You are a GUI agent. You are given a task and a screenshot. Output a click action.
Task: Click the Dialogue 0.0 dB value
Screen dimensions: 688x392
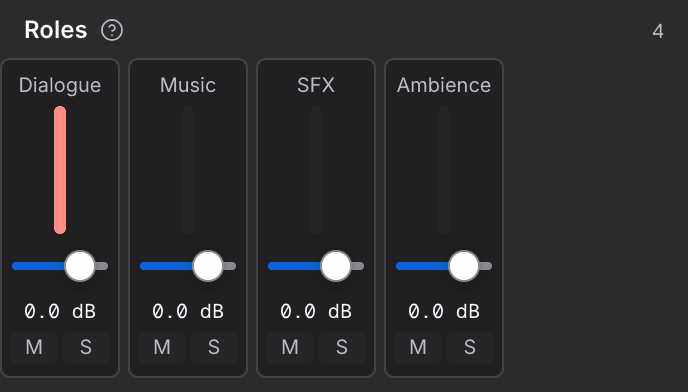[x=60, y=312]
